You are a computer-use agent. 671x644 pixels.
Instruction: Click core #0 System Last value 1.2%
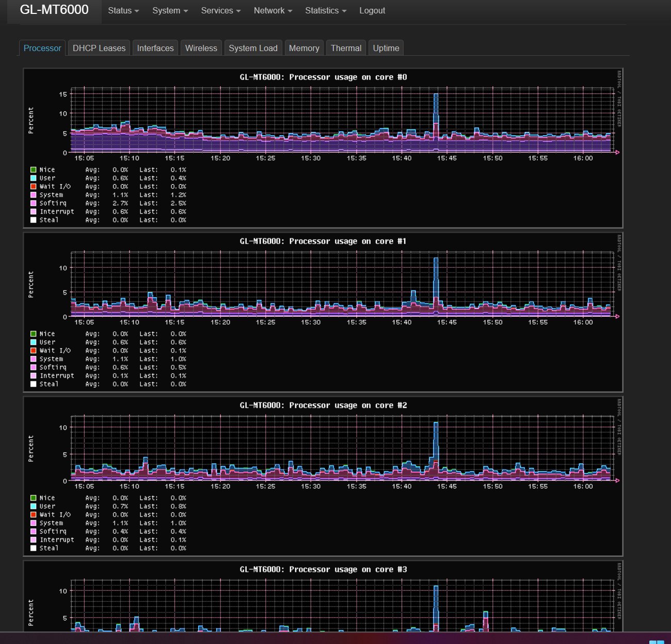pos(179,195)
